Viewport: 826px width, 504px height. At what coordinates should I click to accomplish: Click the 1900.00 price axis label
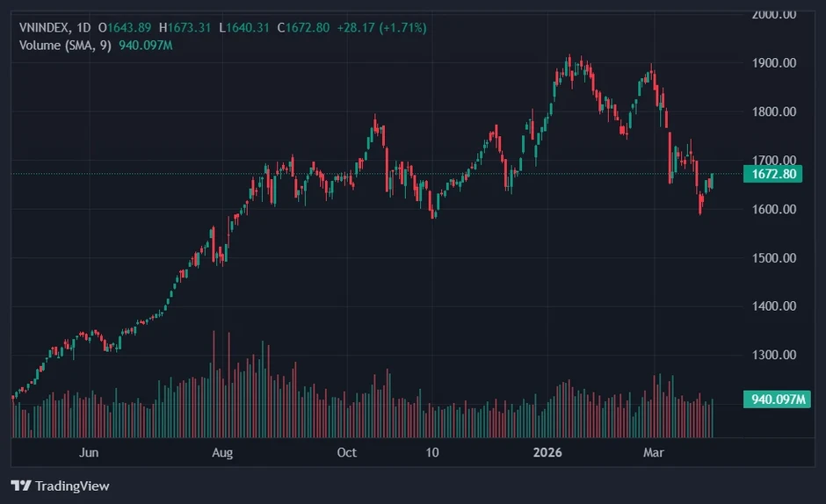point(774,62)
